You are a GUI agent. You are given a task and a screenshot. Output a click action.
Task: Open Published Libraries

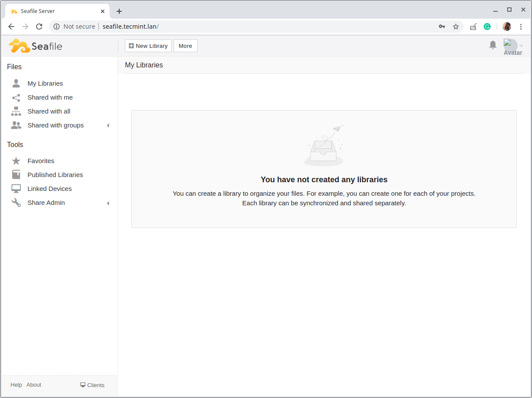pos(55,175)
